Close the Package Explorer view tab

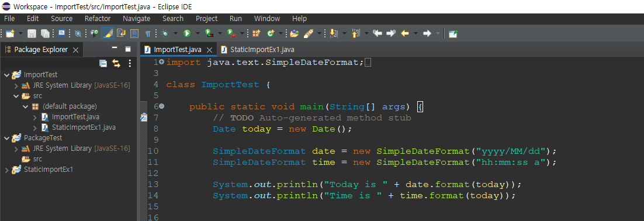(75, 50)
